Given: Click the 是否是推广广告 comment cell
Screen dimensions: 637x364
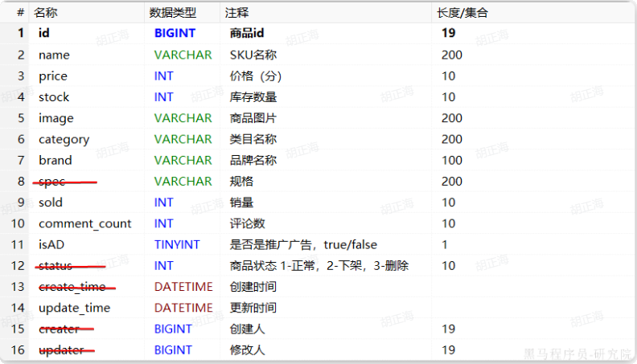Looking at the screenshot, I should coord(303,244).
